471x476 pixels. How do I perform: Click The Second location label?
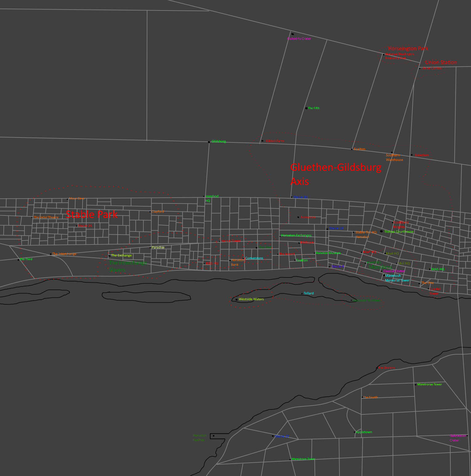287,254
